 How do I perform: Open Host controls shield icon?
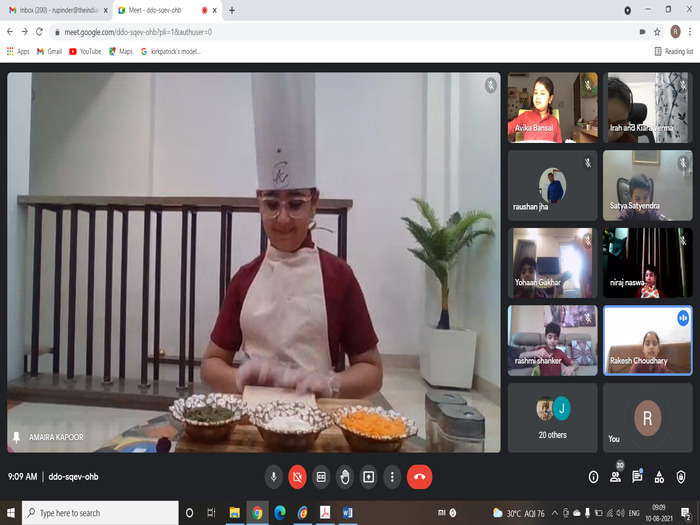coord(680,477)
